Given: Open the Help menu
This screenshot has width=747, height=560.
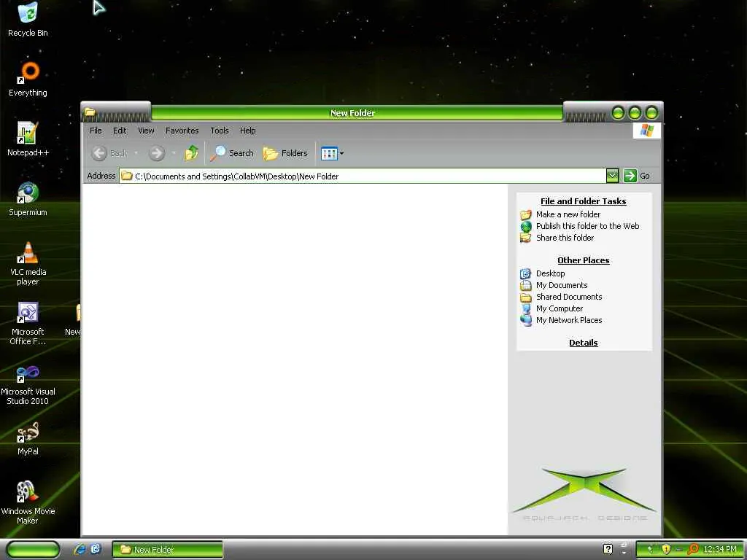Looking at the screenshot, I should coord(248,131).
